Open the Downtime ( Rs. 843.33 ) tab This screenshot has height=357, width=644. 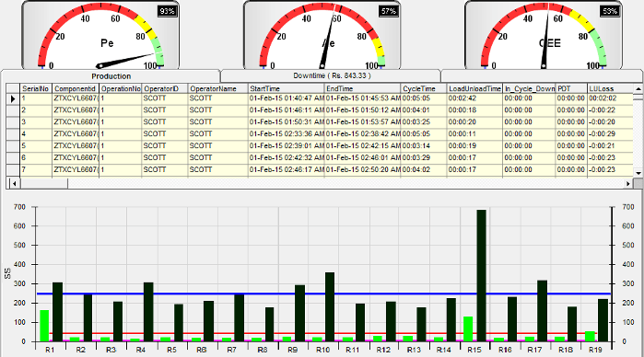click(332, 76)
